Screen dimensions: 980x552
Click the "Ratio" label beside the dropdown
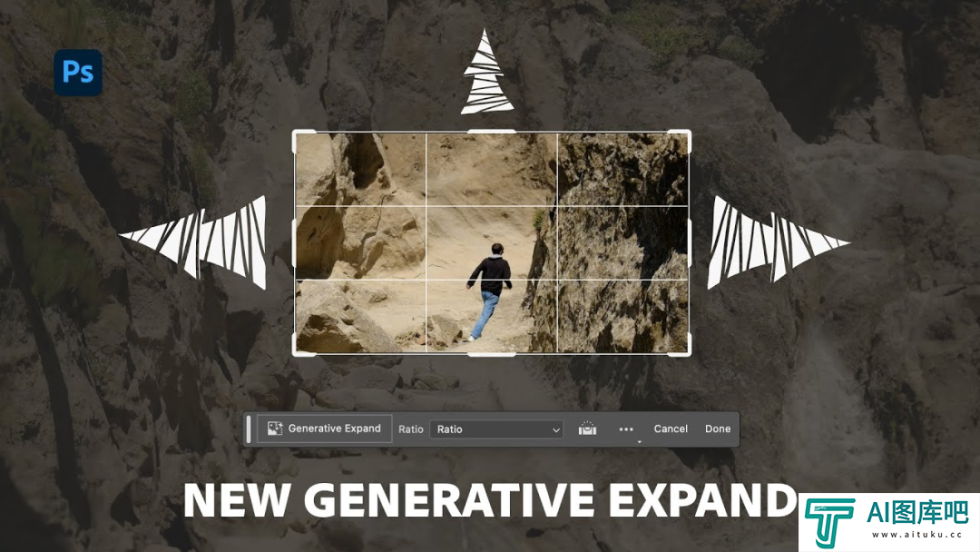tap(411, 429)
